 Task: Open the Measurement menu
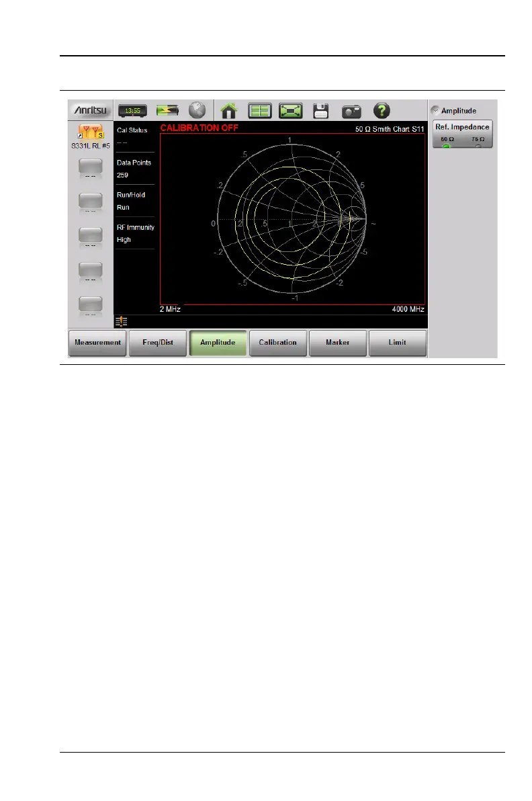click(97, 342)
